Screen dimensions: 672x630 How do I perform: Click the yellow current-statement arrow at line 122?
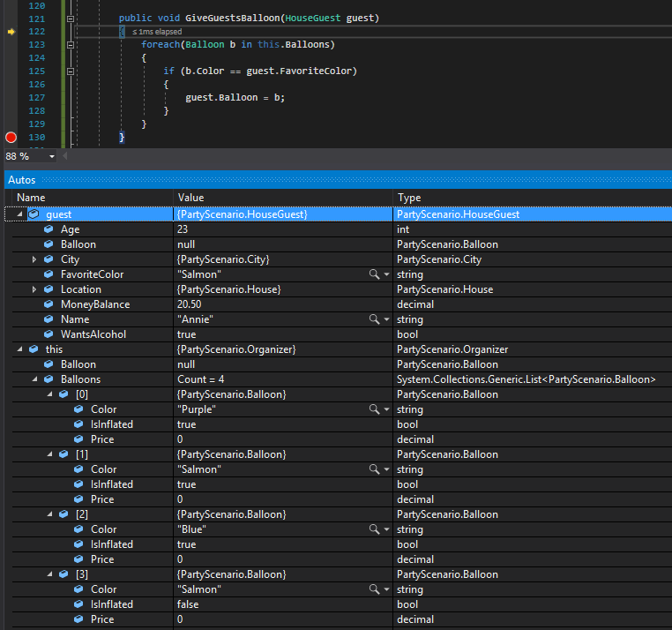[x=11, y=31]
